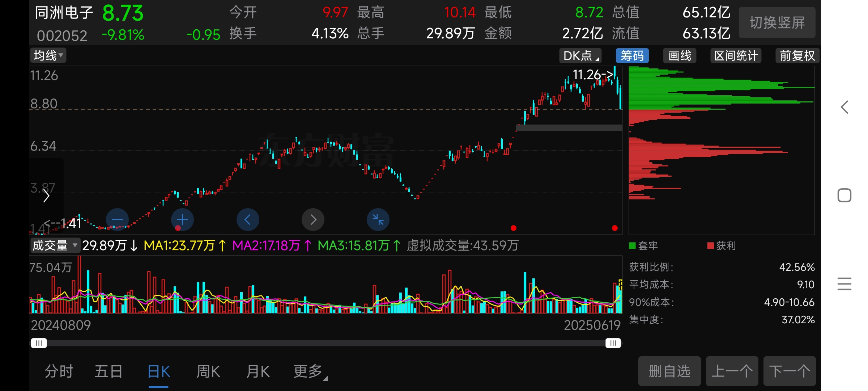Viewport: 868px width, 391px height.
Task: Tap the MA1:23.77万 volume average label
Action: (x=185, y=245)
